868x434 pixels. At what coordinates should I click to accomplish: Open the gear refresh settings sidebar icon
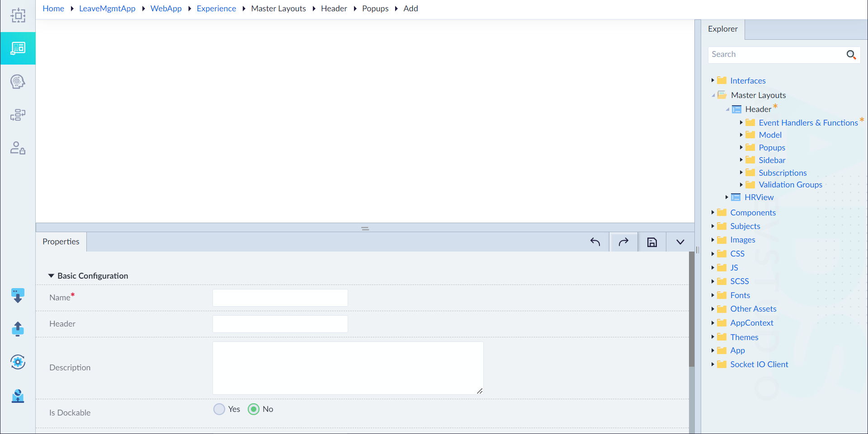click(x=18, y=362)
